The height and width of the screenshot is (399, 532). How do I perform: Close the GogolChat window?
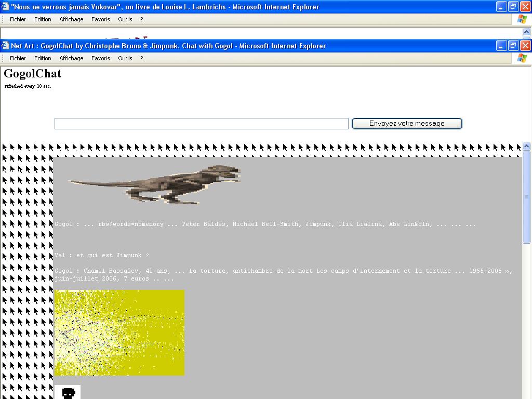point(525,46)
